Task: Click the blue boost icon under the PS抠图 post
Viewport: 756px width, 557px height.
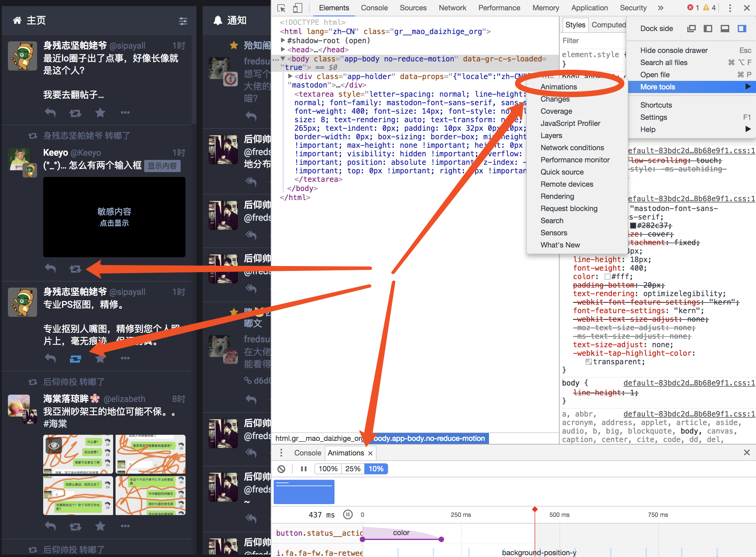Action: tap(75, 358)
